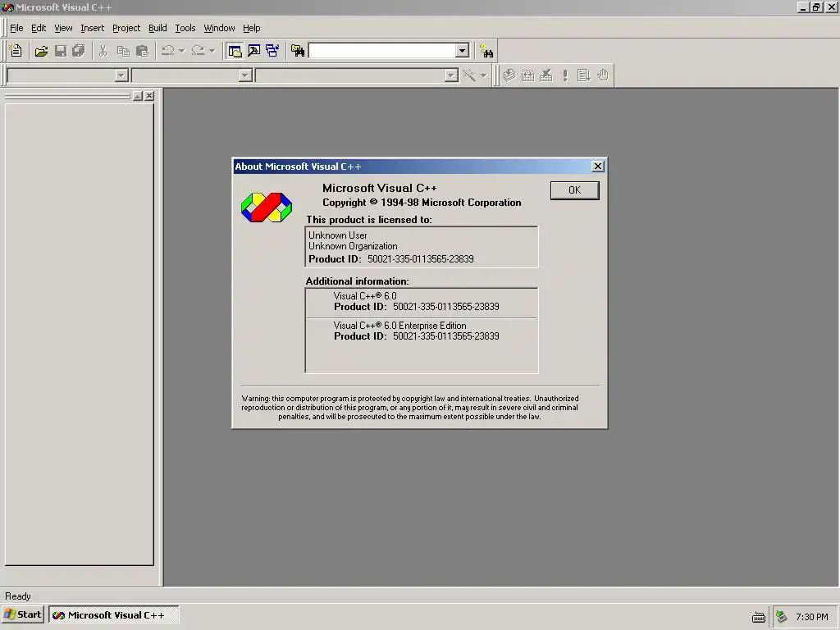The height and width of the screenshot is (630, 840).
Task: Expand the Find combo box dropdown arrow
Action: tap(463, 51)
